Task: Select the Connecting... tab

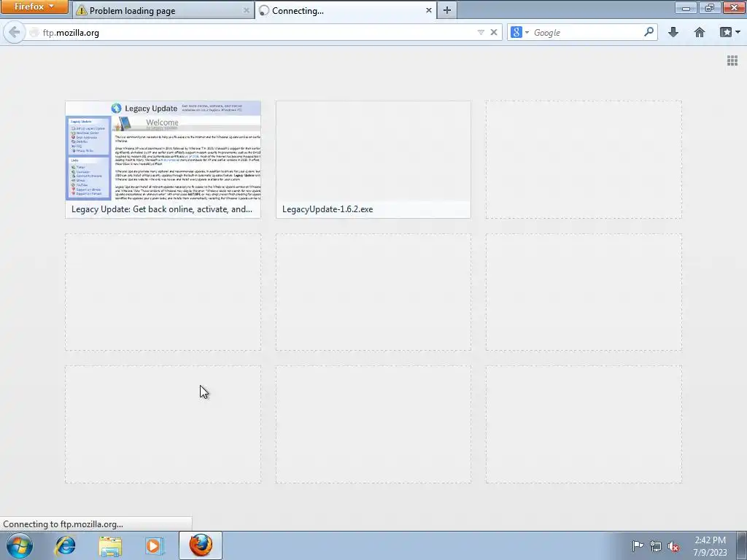Action: (346, 10)
